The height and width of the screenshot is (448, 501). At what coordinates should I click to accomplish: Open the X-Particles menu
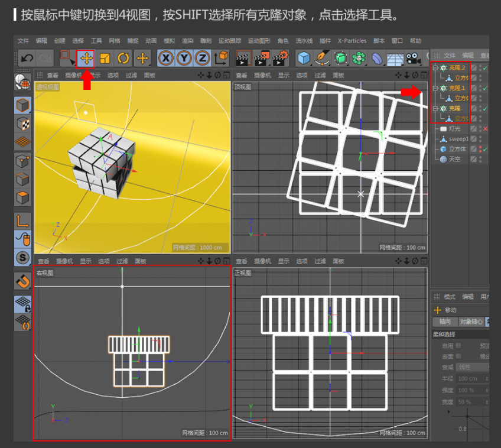point(352,41)
